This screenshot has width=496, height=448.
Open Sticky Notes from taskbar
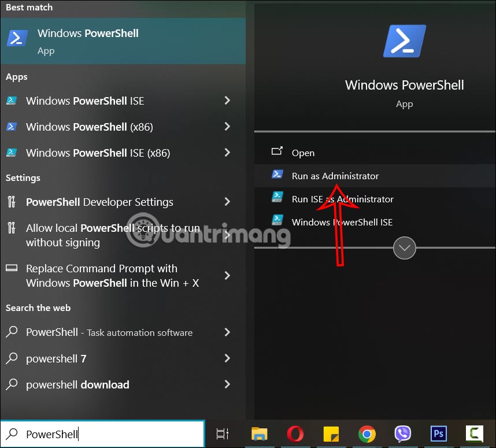click(x=331, y=434)
